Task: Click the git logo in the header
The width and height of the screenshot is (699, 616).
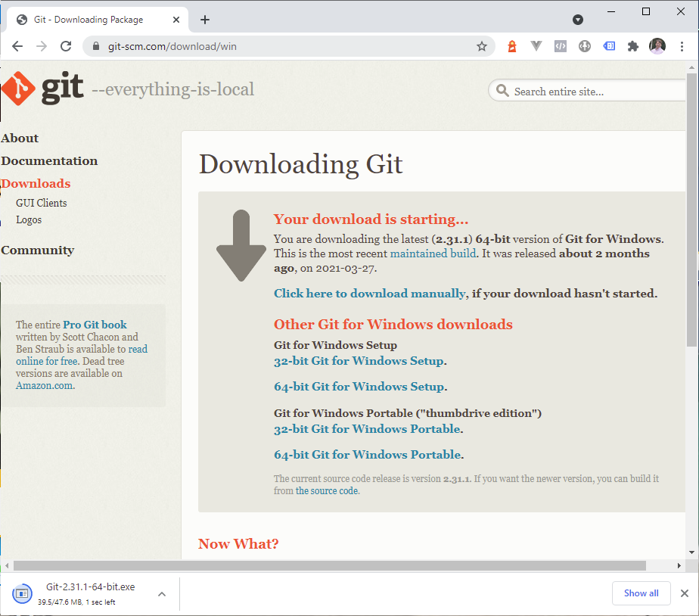Action: click(x=43, y=89)
